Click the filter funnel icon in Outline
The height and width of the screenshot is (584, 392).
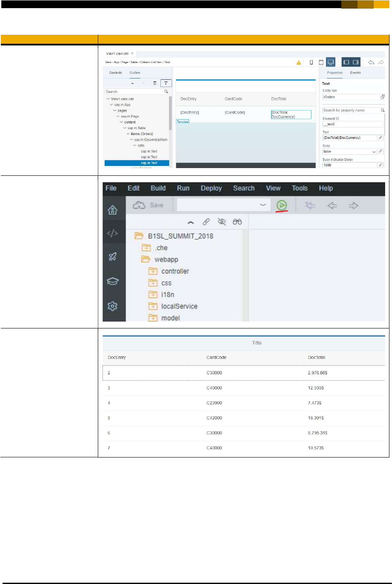tap(166, 83)
